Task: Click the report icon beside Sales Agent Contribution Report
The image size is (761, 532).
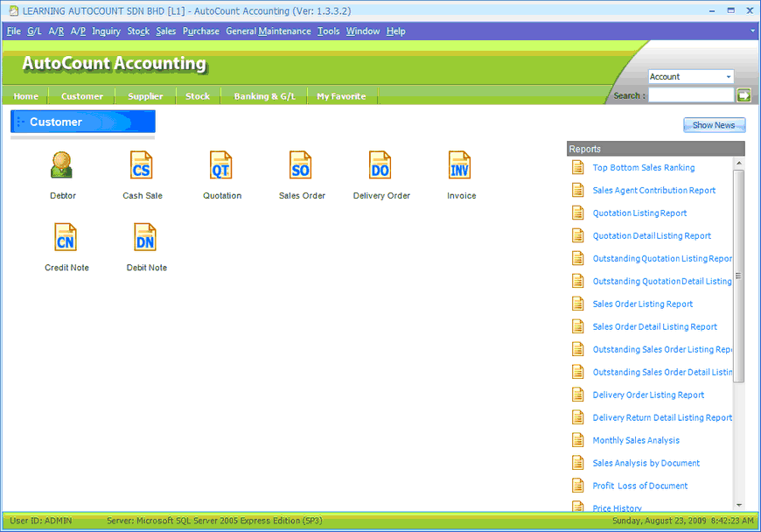Action: pyautogui.click(x=577, y=190)
